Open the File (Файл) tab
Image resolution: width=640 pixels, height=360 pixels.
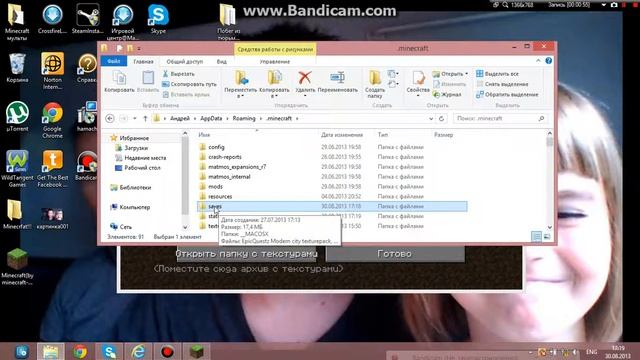(x=113, y=61)
